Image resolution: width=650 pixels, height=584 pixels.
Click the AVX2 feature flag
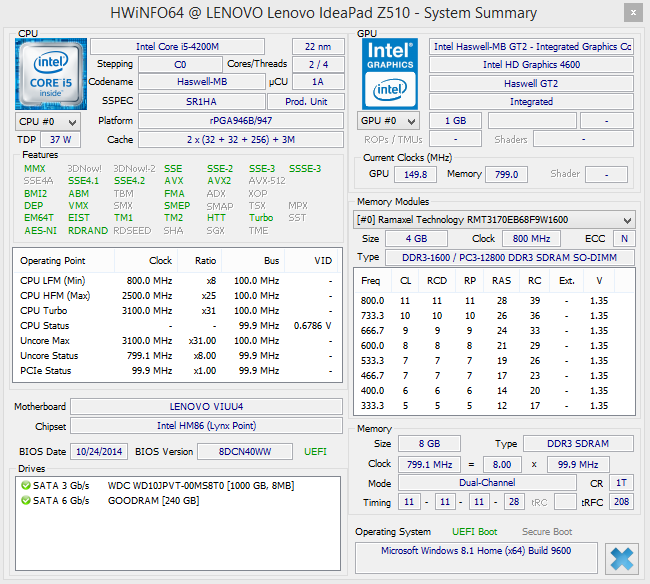pyautogui.click(x=219, y=181)
